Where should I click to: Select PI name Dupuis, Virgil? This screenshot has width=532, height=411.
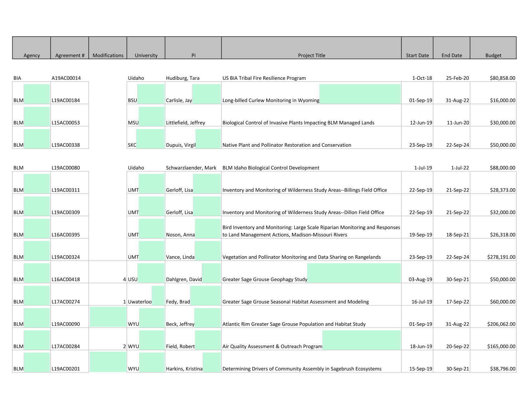(x=181, y=145)
